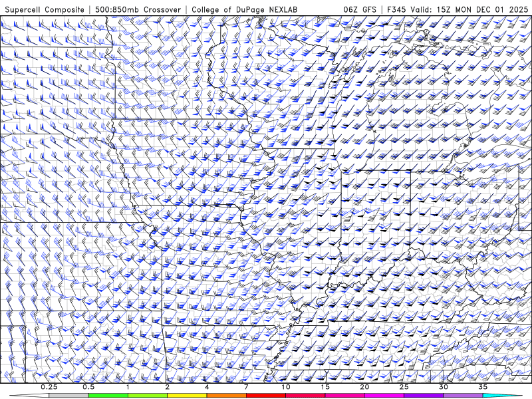Click the legend value 4
Image resolution: width=532 pixels, height=399 pixels.
(207, 387)
